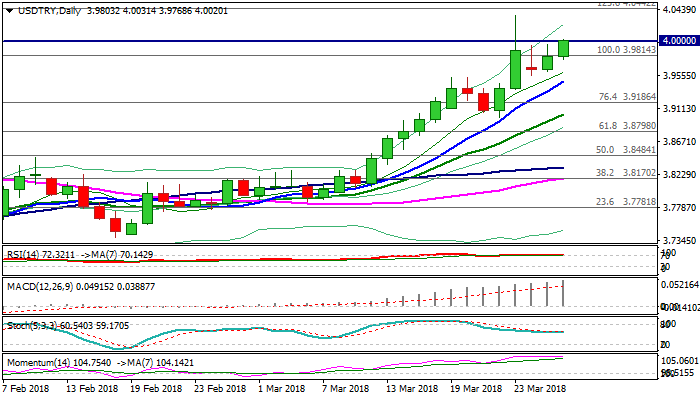Select the 100.0 3.98143 Fibonacci label
Screen dimensions: 700x400
click(x=626, y=50)
